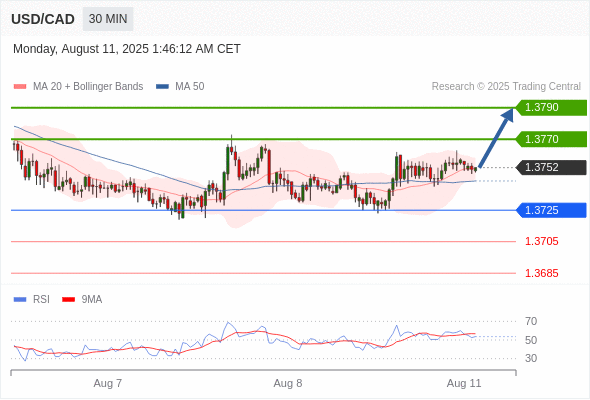
Task: Select the 1.3770 green resistance label
Action: pyautogui.click(x=551, y=139)
